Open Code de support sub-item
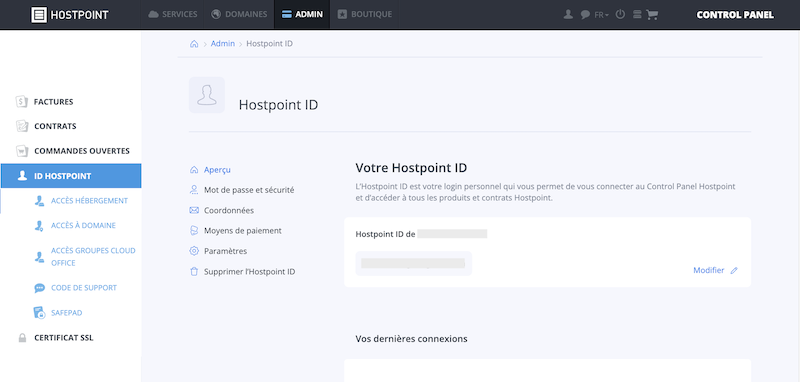800x382 pixels. (84, 288)
